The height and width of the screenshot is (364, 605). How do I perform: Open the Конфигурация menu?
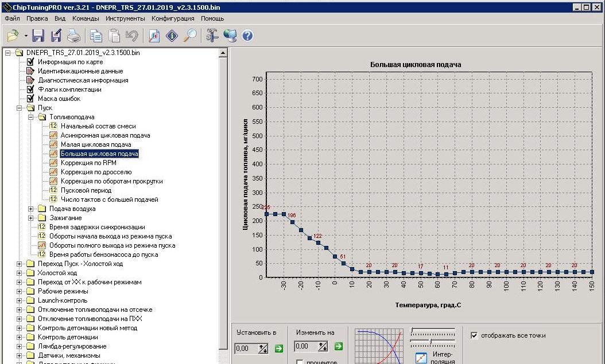tap(173, 18)
